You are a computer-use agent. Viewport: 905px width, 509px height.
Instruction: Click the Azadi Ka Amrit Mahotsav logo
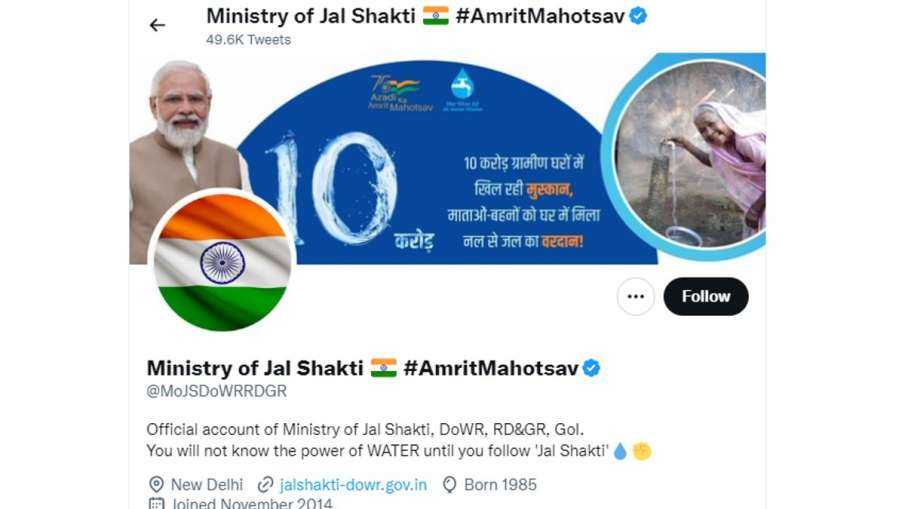(x=400, y=92)
